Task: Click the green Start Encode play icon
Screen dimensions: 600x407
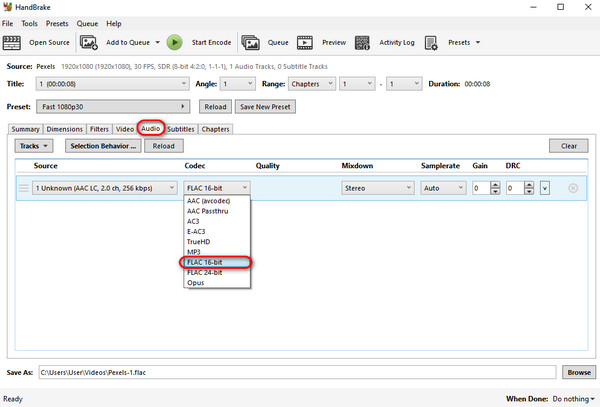Action: coord(174,42)
